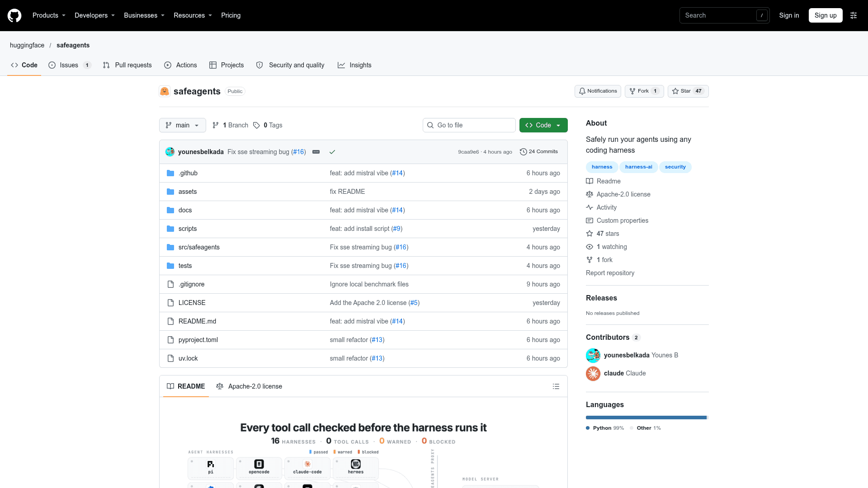Click the harness-ai topic tag
This screenshot has height=488, width=868.
(638, 167)
